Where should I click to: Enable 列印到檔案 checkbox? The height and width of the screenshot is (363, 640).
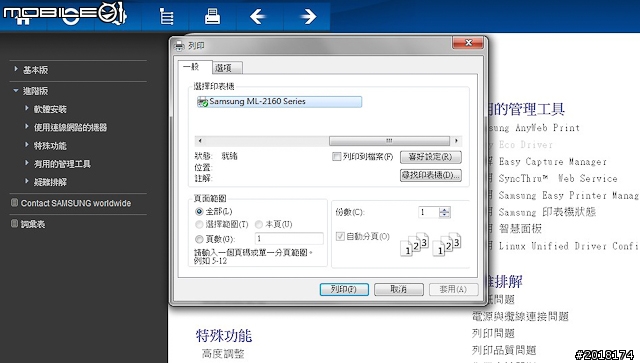coord(336,156)
